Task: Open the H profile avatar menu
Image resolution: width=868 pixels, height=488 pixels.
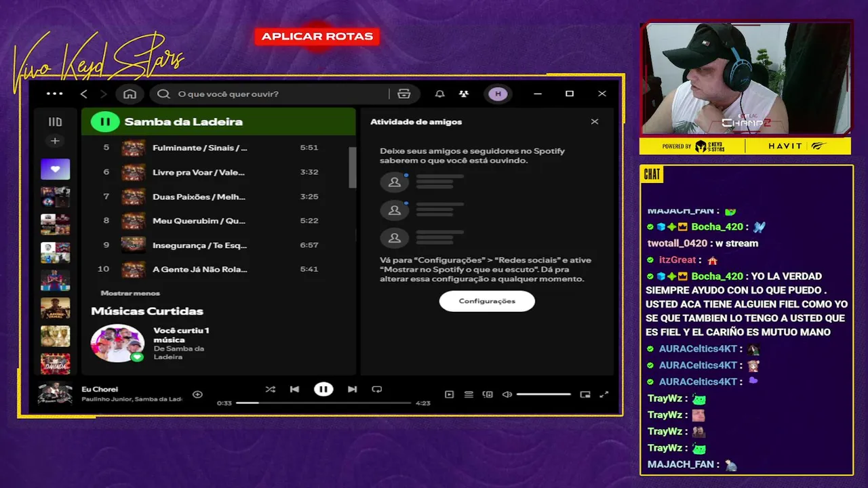Action: (x=498, y=94)
